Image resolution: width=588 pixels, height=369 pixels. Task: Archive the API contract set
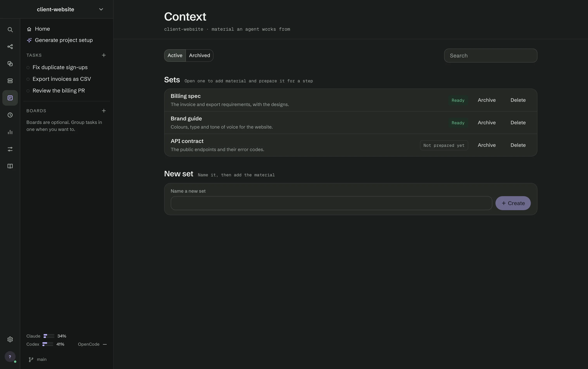click(487, 145)
